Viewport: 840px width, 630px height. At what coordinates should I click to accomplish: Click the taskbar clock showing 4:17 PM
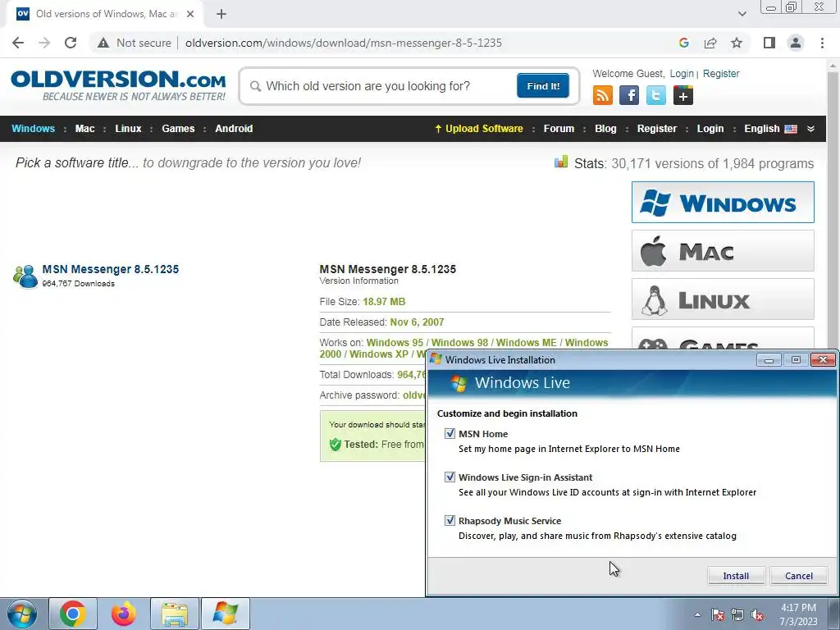click(798, 614)
